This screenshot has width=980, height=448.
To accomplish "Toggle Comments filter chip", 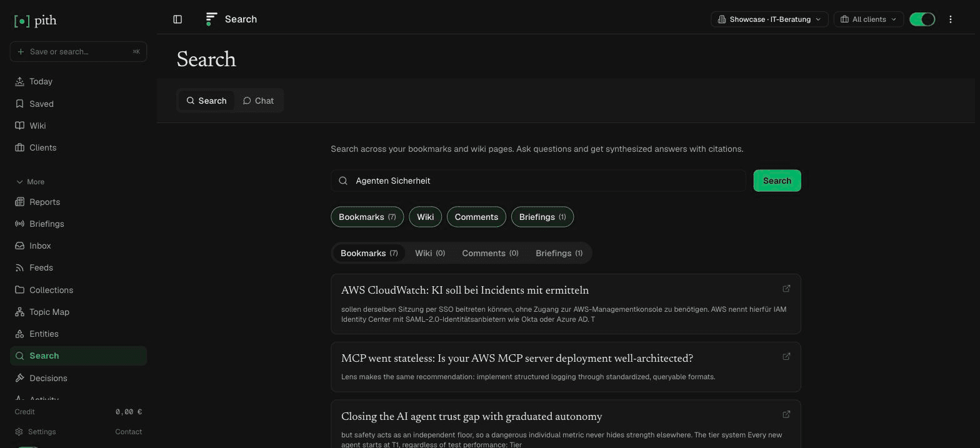I will (476, 217).
